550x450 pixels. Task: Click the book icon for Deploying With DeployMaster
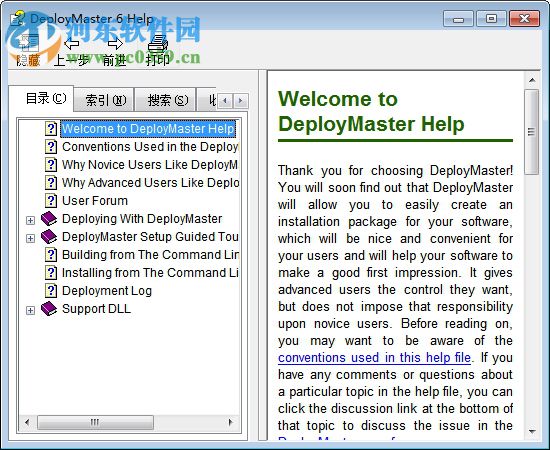pyautogui.click(x=49, y=219)
